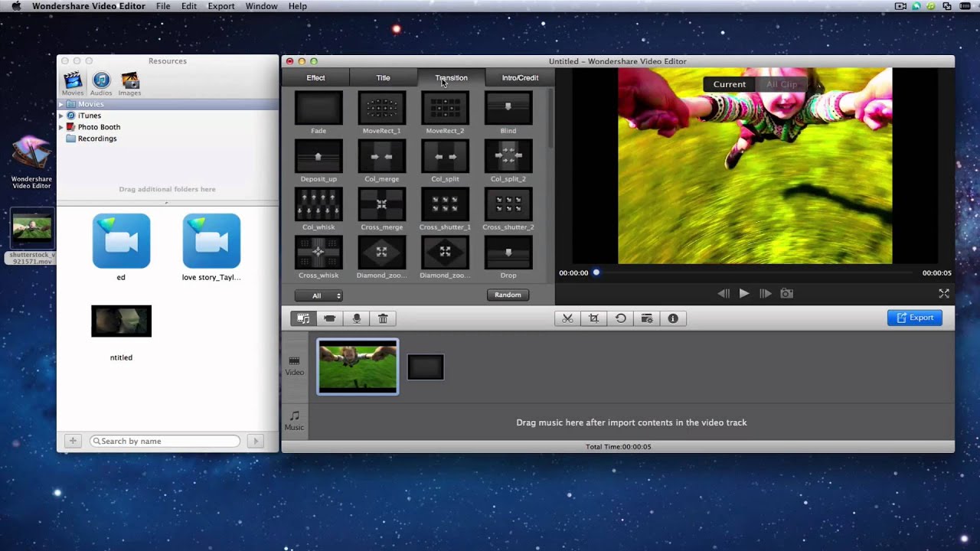This screenshot has width=980, height=551.
Task: Play the preview video
Action: click(x=744, y=293)
